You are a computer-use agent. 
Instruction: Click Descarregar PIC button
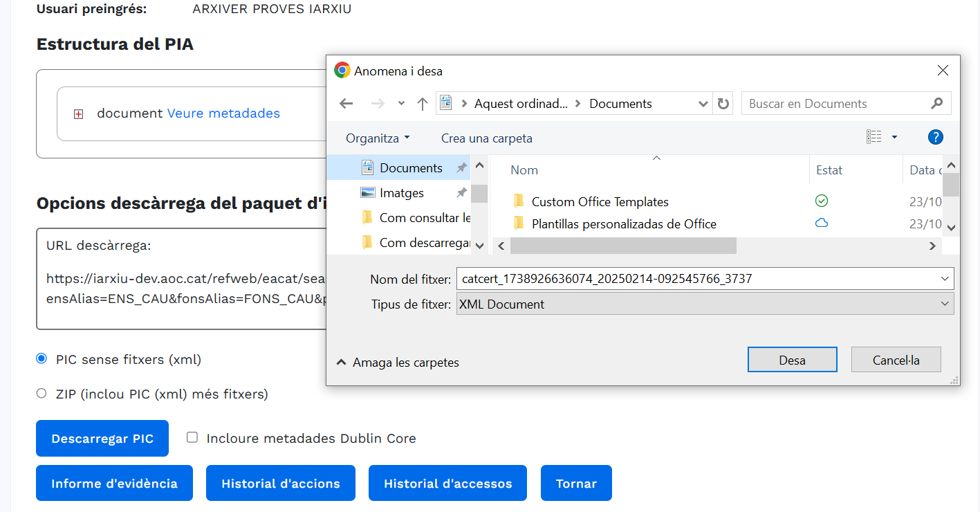pyautogui.click(x=102, y=439)
